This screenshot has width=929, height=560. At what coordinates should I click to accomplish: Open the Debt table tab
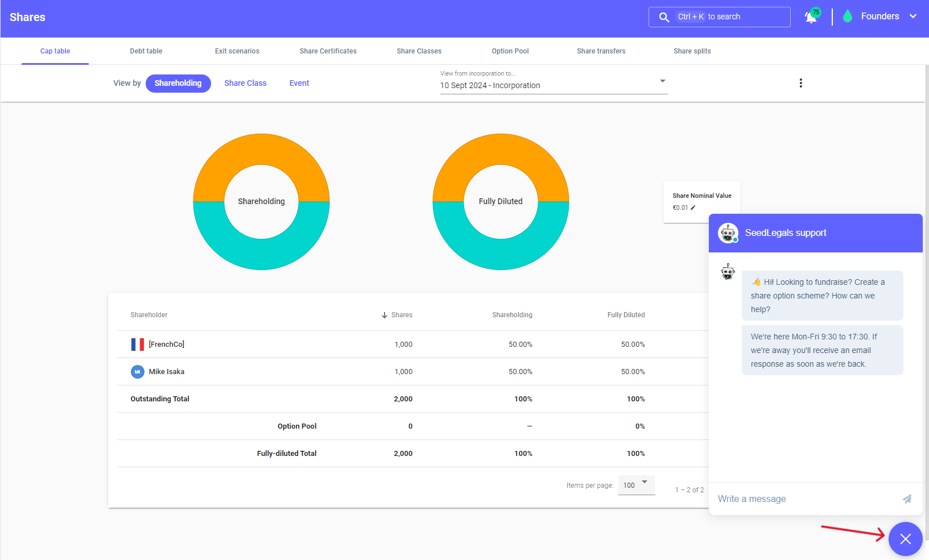(x=146, y=51)
